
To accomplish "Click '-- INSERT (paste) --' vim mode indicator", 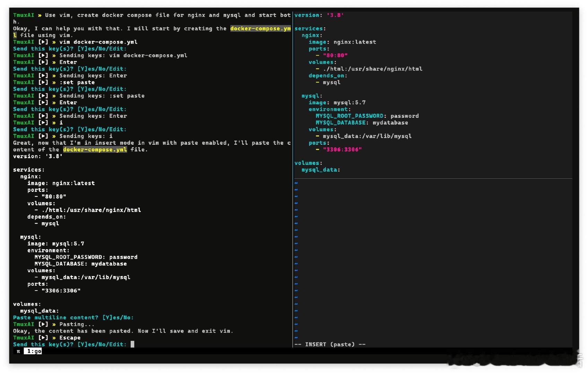I will pos(330,344).
